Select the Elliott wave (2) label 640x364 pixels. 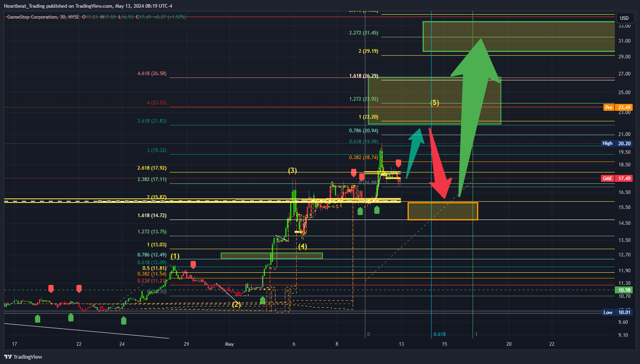click(x=236, y=304)
